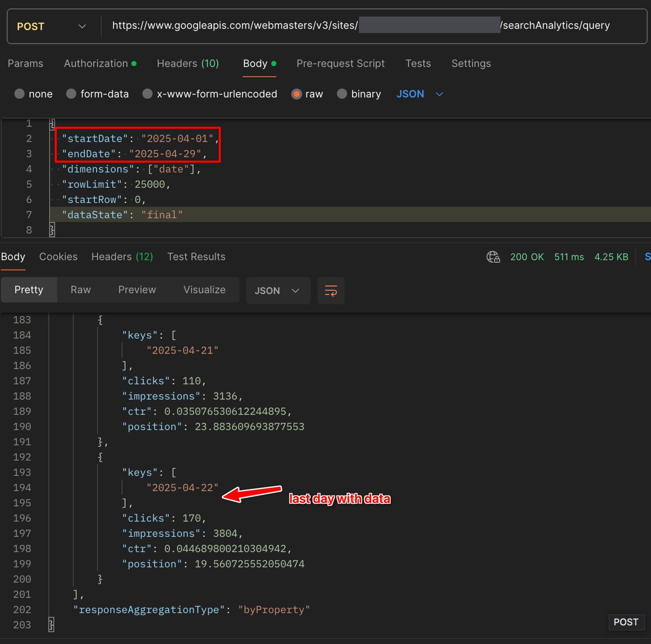Image resolution: width=651 pixels, height=644 pixels.
Task: Open the response Cookies tab
Action: [58, 256]
